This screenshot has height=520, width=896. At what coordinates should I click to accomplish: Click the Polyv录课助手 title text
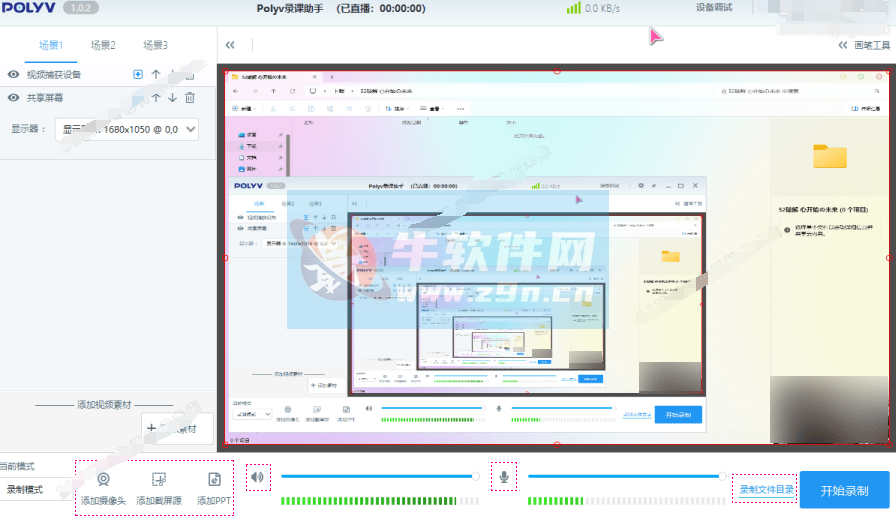290,9
